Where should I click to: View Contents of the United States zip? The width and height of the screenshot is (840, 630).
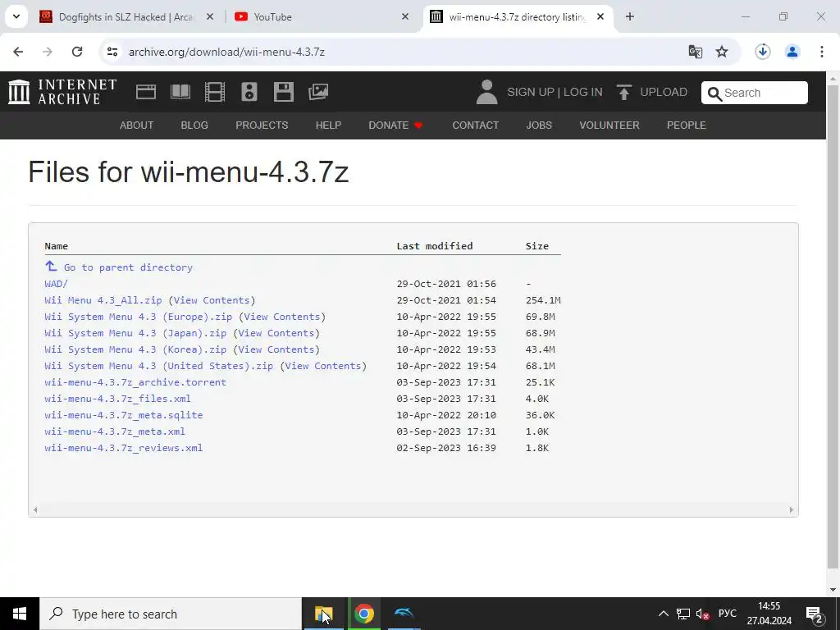tap(323, 366)
